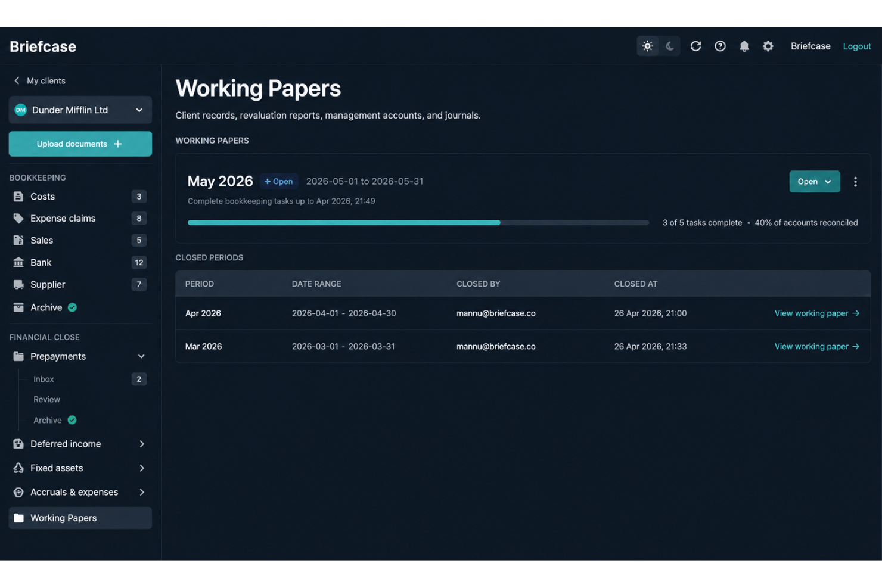The height and width of the screenshot is (588, 882).
Task: Click the PERIOD column header
Action: point(200,284)
